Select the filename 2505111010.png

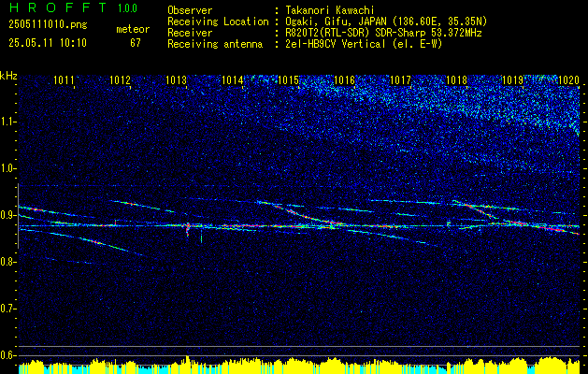point(48,24)
